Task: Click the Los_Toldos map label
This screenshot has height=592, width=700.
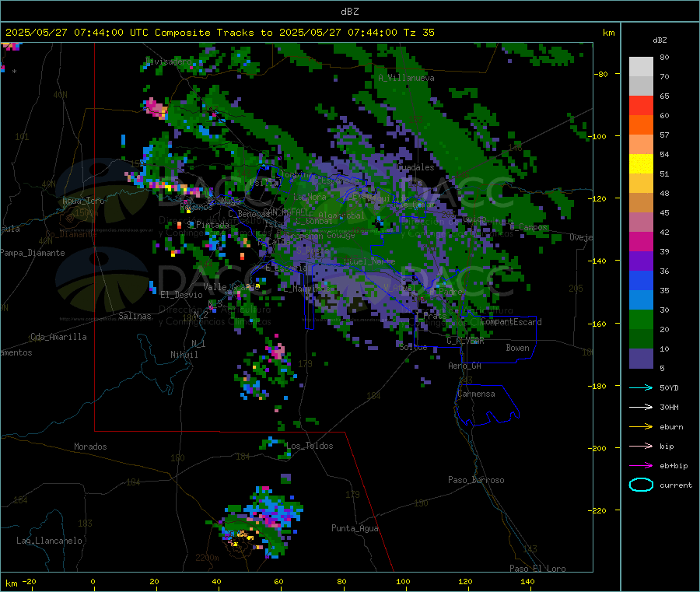Action: tap(310, 446)
